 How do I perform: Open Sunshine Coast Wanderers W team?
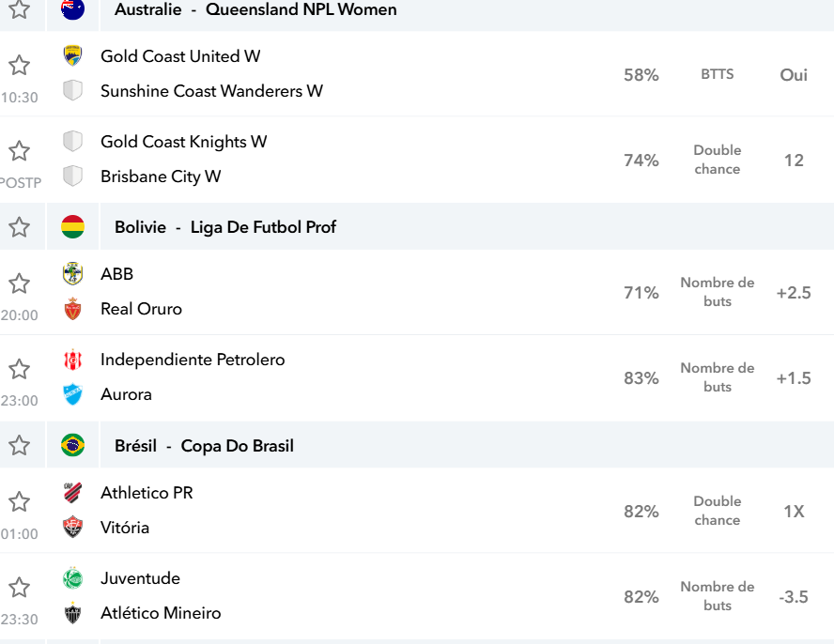point(211,91)
